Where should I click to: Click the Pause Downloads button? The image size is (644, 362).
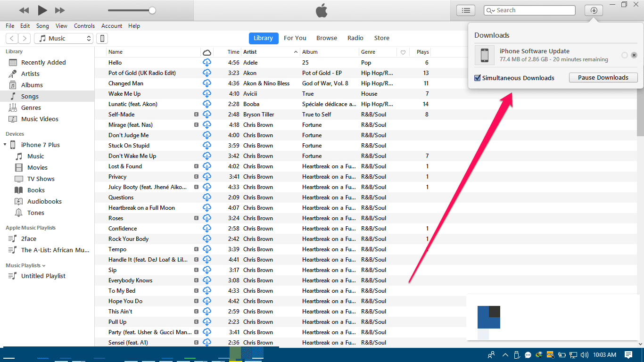603,78
